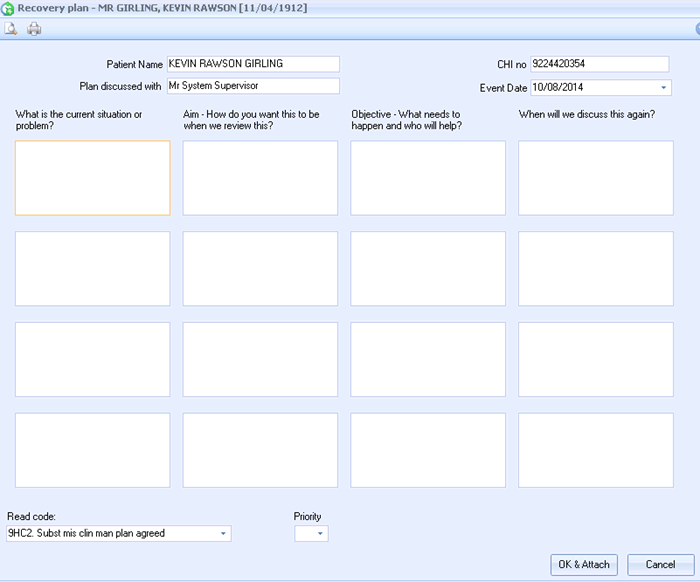Click first current situation or problem box

click(92, 177)
